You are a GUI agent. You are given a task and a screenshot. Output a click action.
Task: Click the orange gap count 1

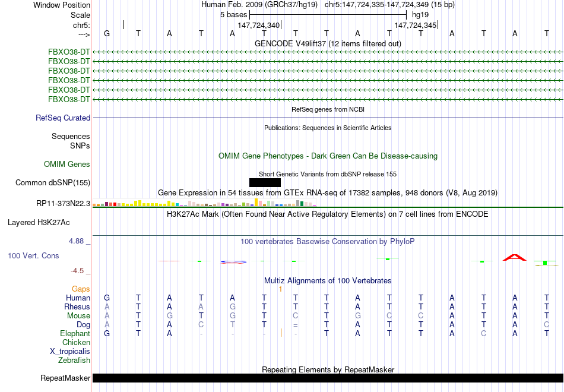(x=280, y=289)
